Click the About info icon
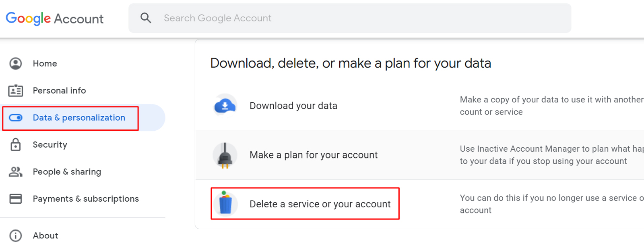The image size is (644, 242). click(16, 236)
